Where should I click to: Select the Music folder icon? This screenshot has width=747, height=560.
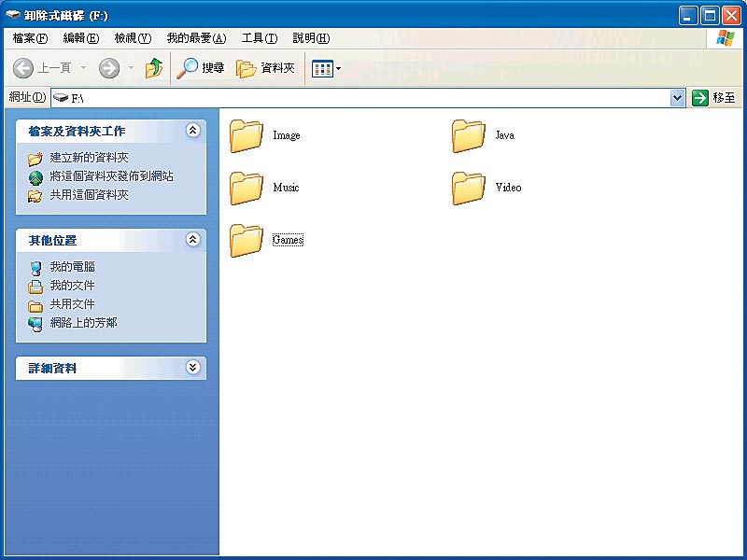tap(246, 189)
